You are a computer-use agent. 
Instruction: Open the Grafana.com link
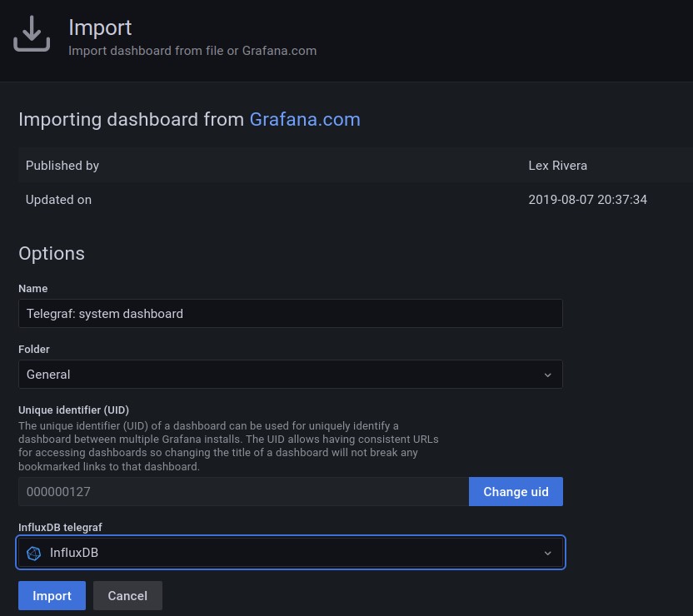pos(305,119)
